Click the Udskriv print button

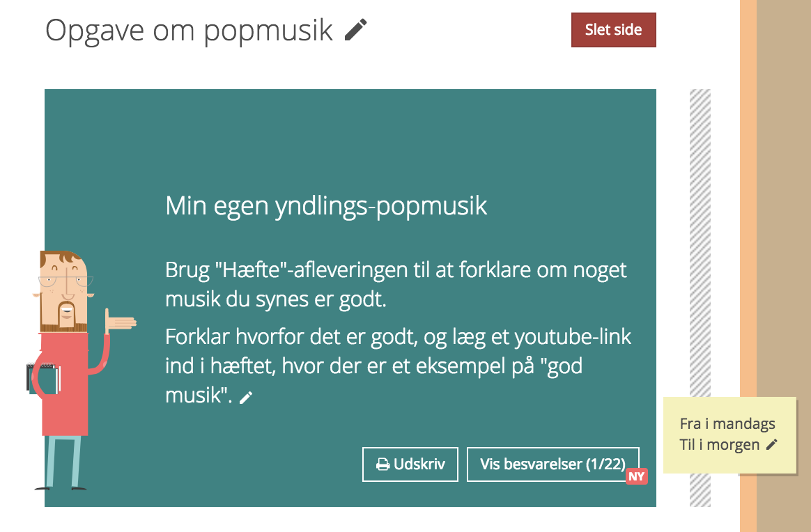(410, 464)
